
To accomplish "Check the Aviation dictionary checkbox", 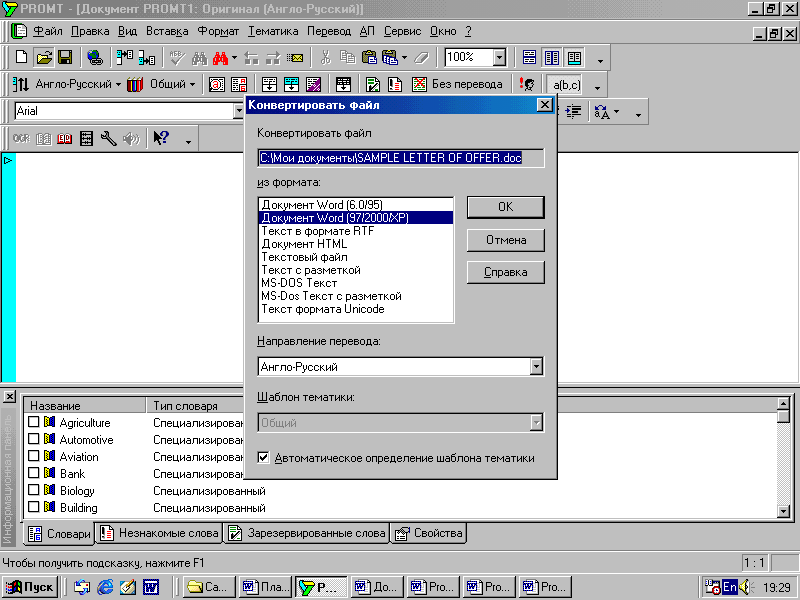I will [x=34, y=456].
